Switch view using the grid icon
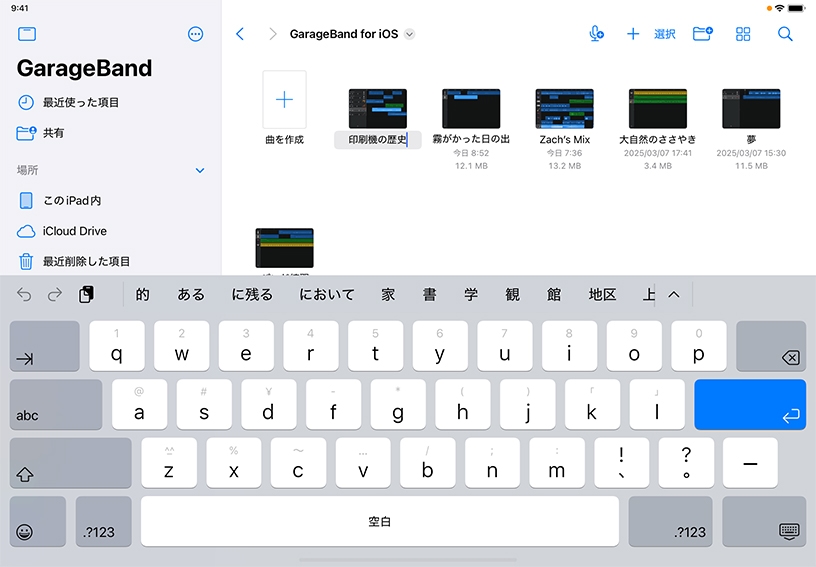Screen dimensions: 816x567 [x=743, y=34]
